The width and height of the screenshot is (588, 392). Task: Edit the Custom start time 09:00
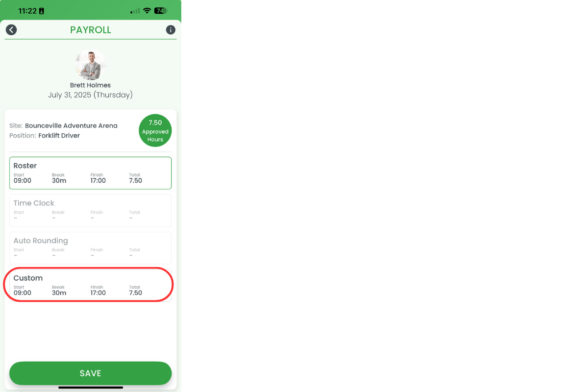[x=23, y=293]
